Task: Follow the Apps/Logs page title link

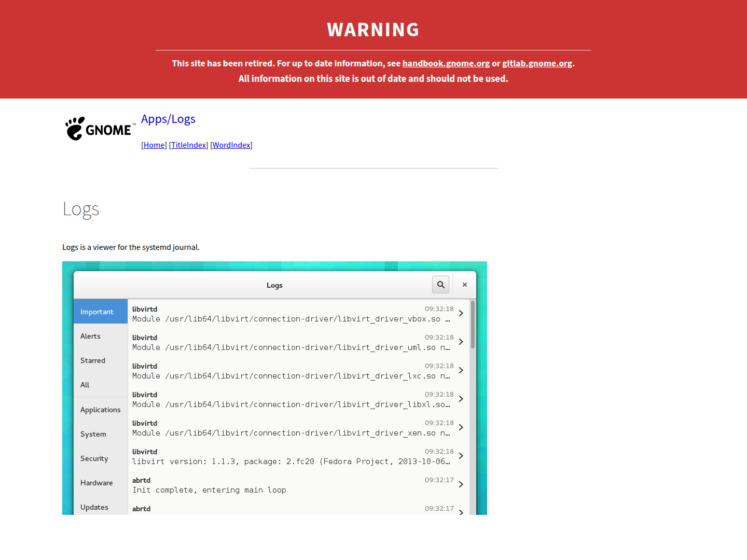Action: 168,119
